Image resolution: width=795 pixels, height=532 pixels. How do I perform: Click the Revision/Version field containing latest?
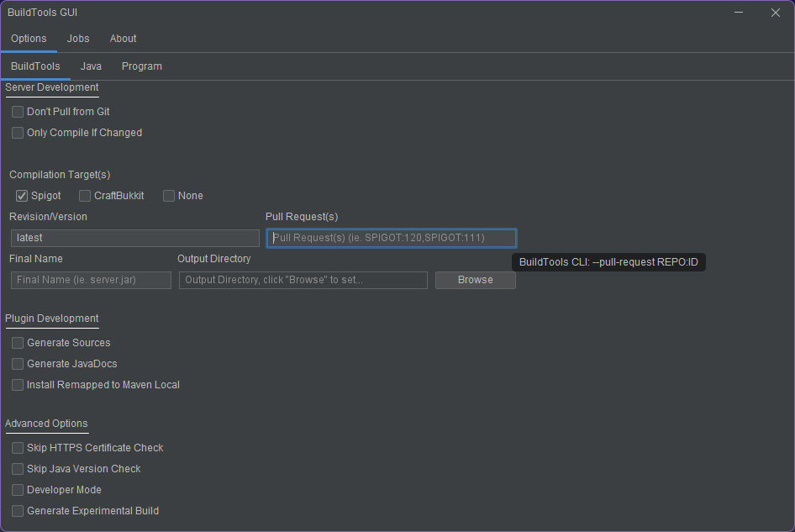click(x=134, y=238)
